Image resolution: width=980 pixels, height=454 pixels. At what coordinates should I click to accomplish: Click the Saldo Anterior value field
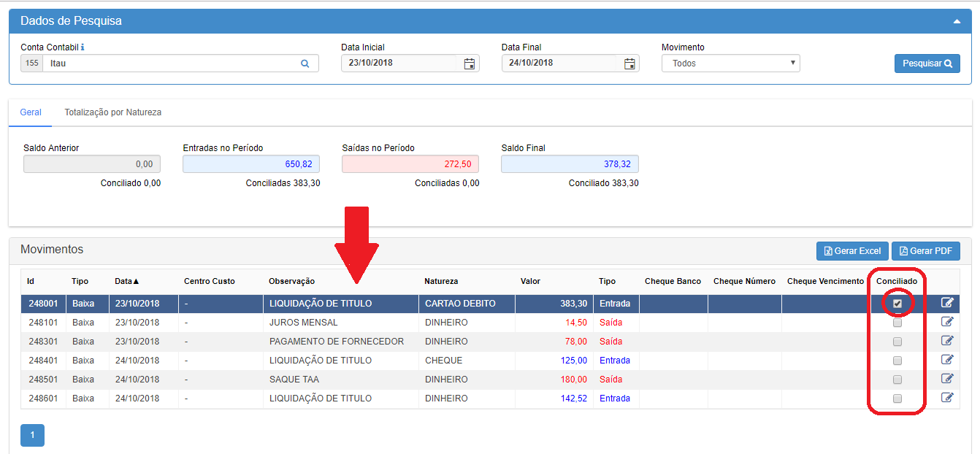coord(92,164)
